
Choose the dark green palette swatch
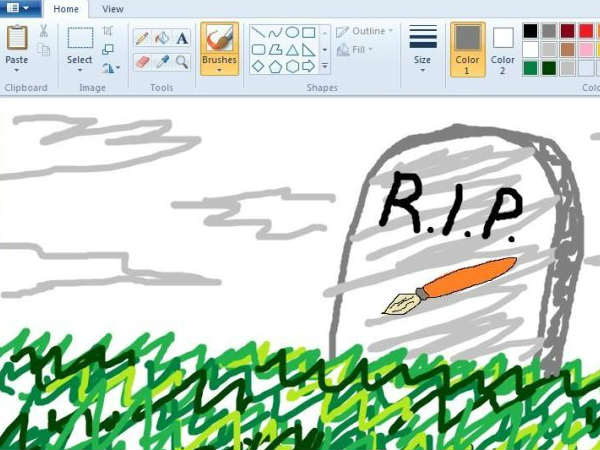(x=549, y=68)
